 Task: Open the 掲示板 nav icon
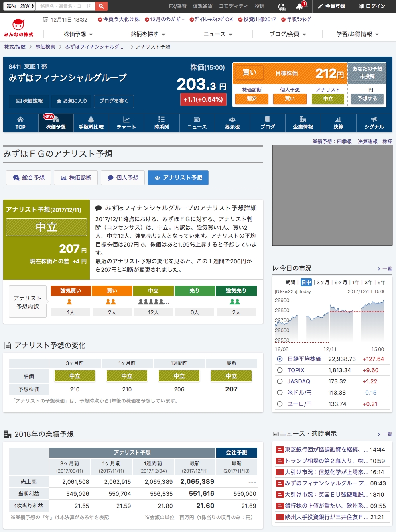232,123
